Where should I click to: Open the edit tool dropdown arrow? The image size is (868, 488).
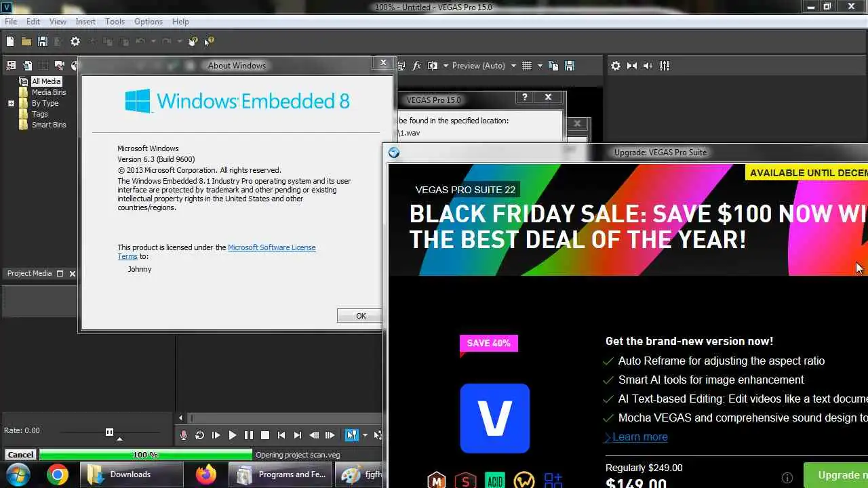tap(365, 435)
